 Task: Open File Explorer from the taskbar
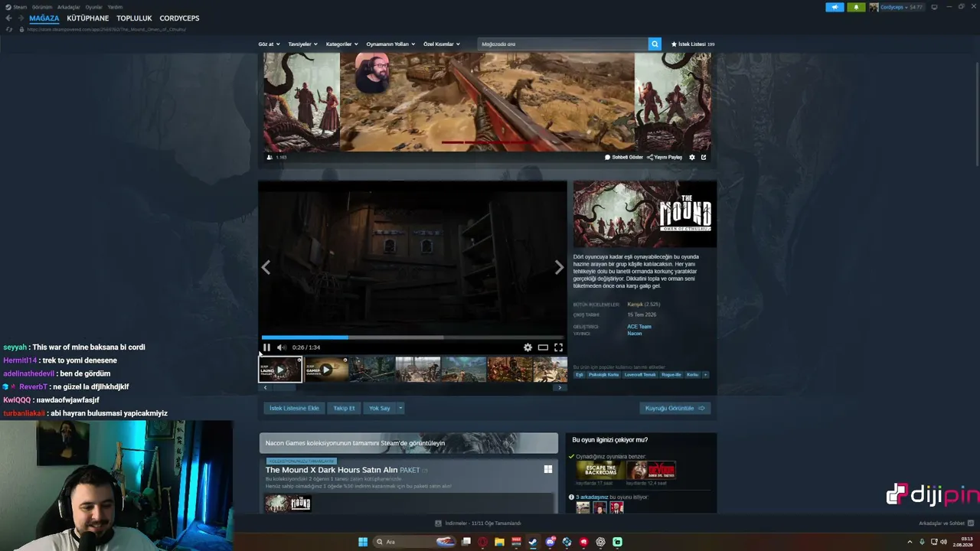499,542
